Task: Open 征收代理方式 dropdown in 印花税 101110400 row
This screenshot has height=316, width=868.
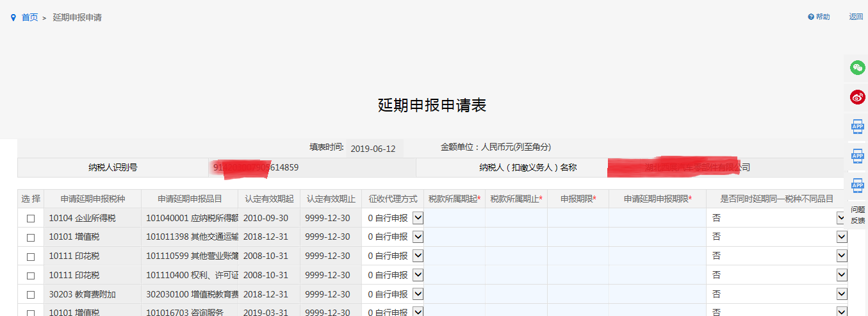Action: click(418, 276)
